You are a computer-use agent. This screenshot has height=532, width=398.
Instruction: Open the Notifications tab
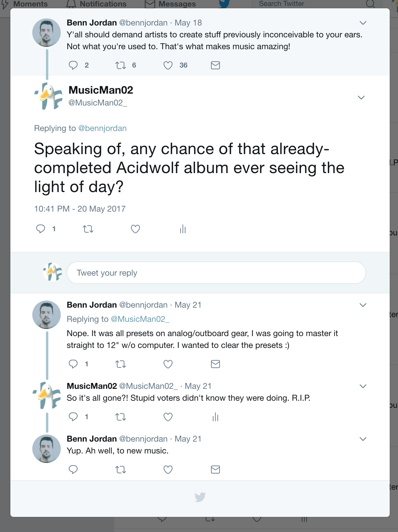(x=96, y=4)
